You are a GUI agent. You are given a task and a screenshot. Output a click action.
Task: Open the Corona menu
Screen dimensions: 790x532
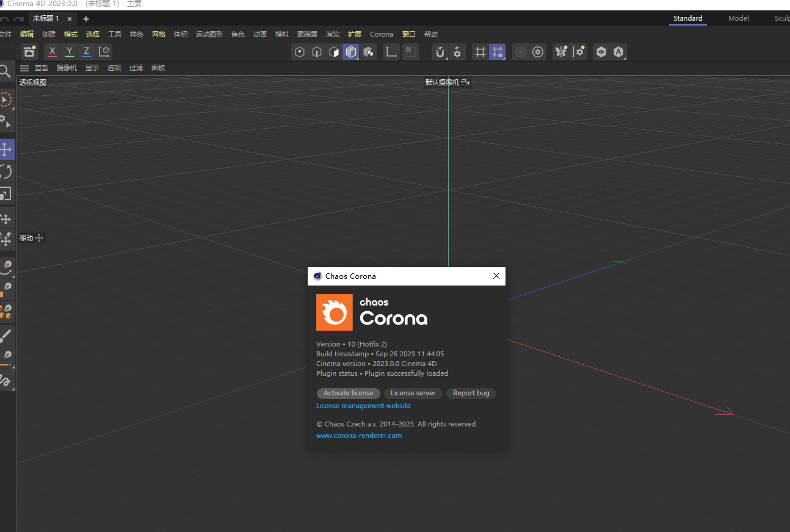(382, 34)
